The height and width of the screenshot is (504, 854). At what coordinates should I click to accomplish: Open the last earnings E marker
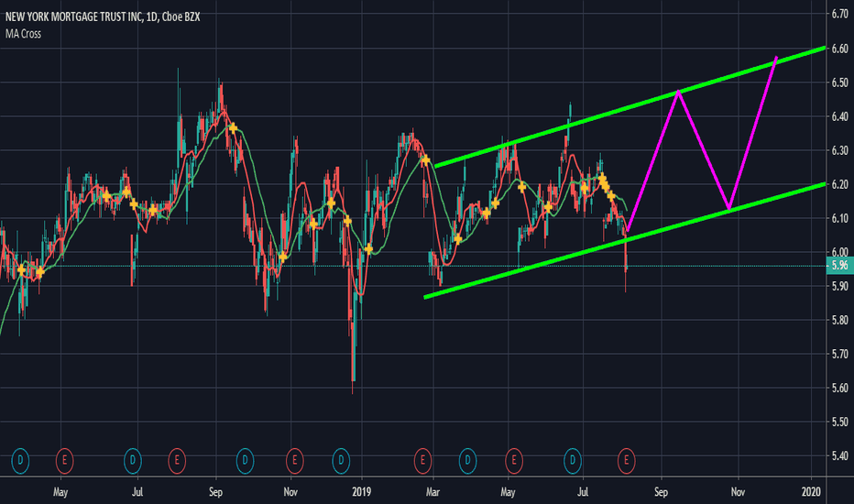coord(627,461)
